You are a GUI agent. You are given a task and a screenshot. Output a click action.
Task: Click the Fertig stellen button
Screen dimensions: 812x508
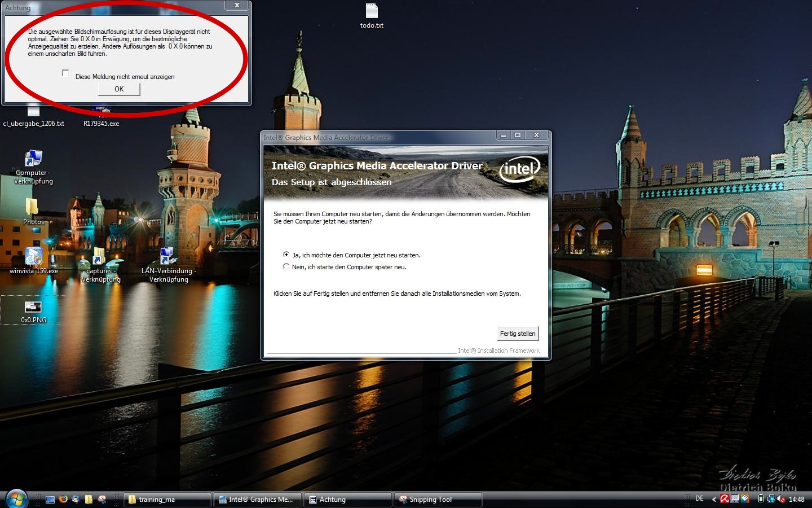click(518, 334)
